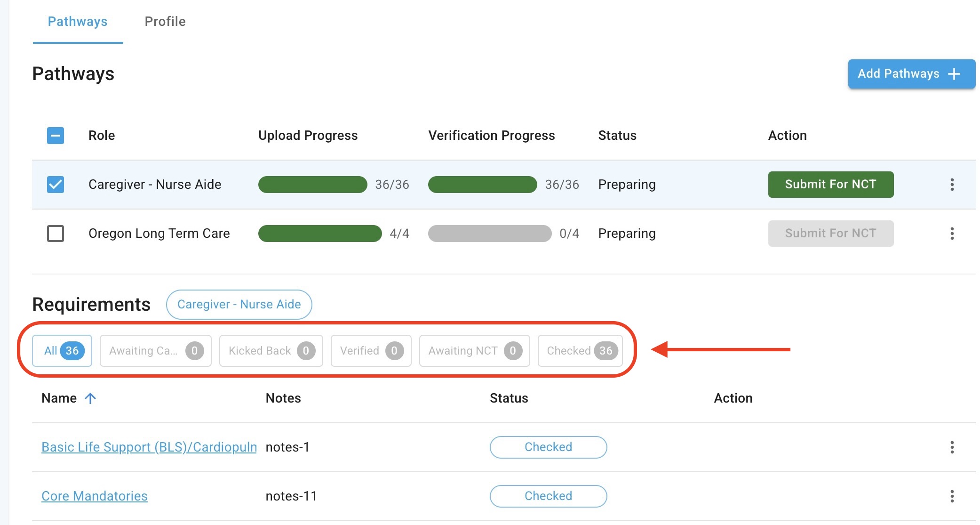
Task: Click the Caregiver - Nurse Aide requirements chip
Action: tap(239, 305)
